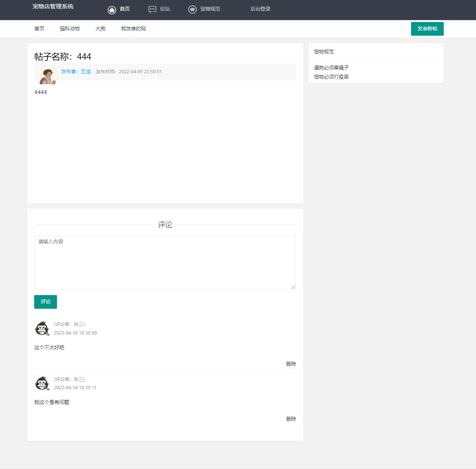Viewport: 476px width, 469px height.
Task: Open the 我发表的贴 tab
Action: pos(134,29)
